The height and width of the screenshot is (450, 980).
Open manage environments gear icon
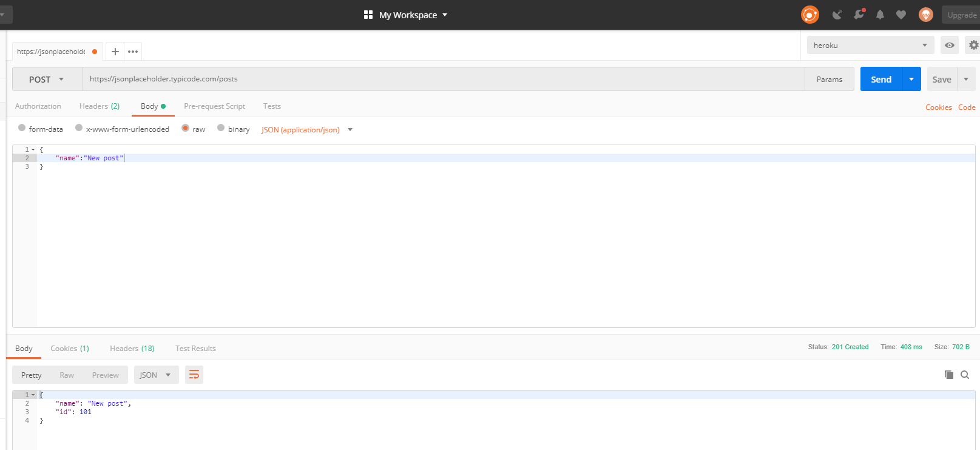[973, 46]
